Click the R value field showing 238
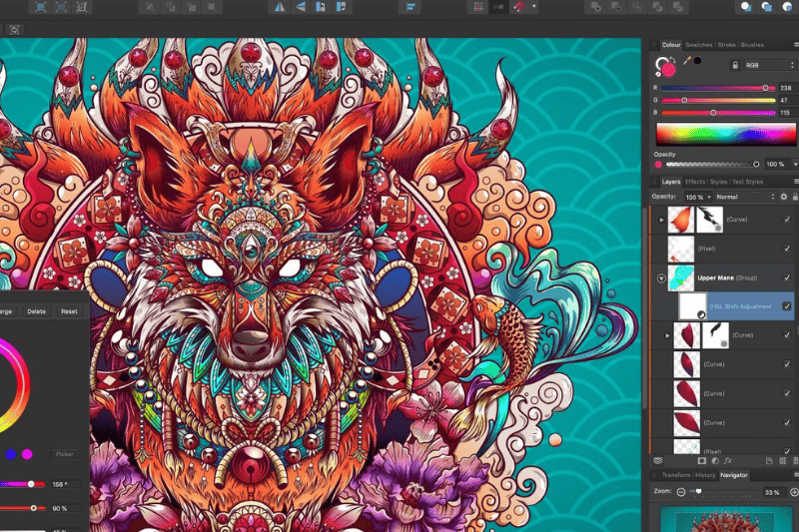Screen dimensions: 799x532 pyautogui.click(x=788, y=88)
